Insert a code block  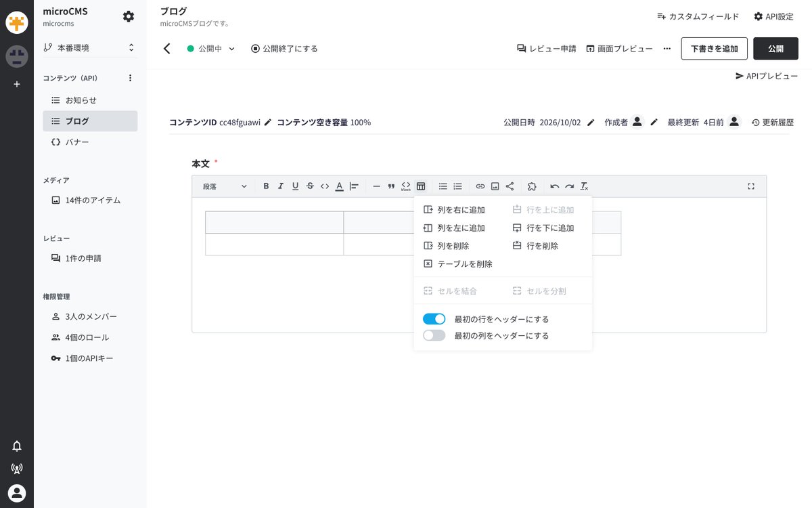406,186
